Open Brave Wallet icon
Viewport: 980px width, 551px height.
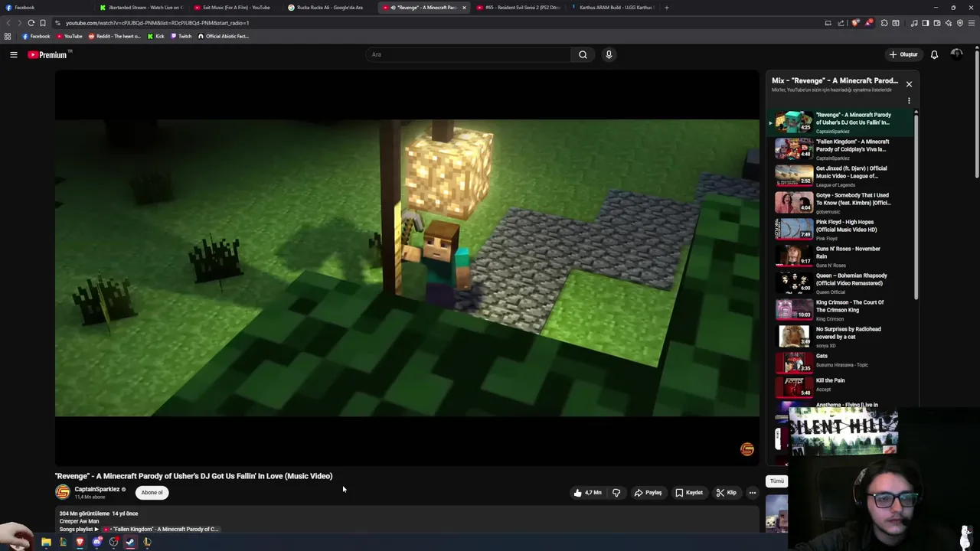point(937,23)
